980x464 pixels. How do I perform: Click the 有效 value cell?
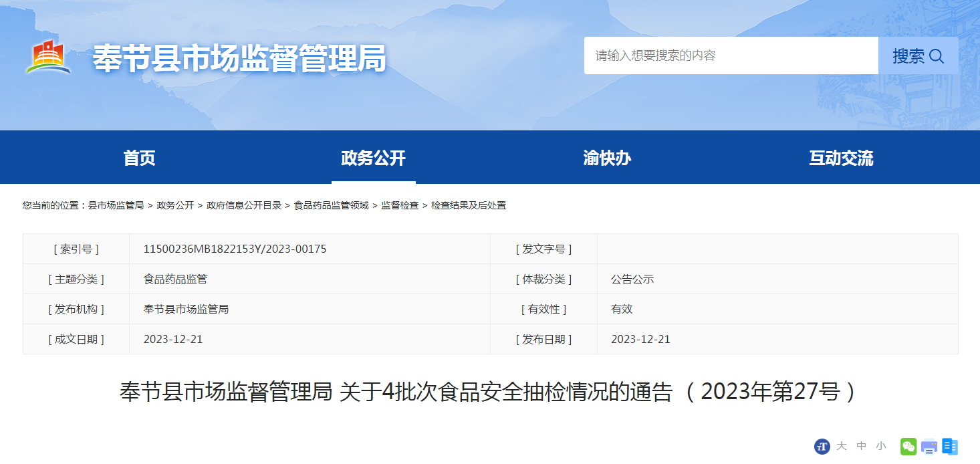point(777,309)
